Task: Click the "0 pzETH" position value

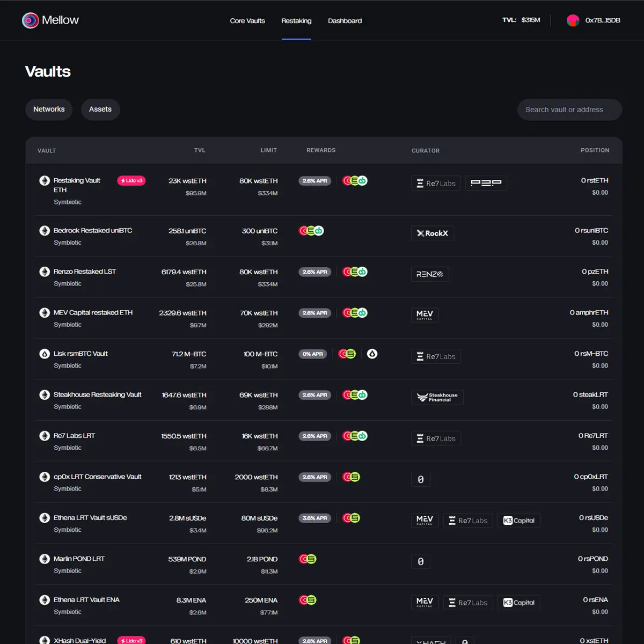Action: (595, 272)
